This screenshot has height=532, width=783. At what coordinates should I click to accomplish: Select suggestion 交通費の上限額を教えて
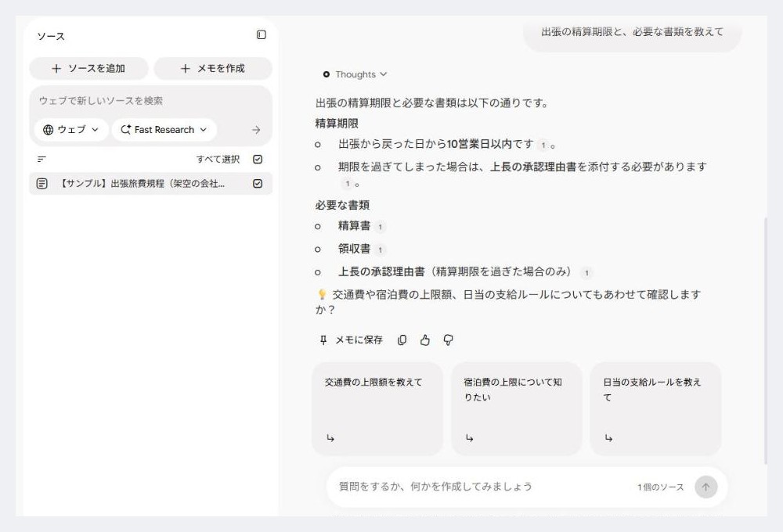[x=377, y=408]
